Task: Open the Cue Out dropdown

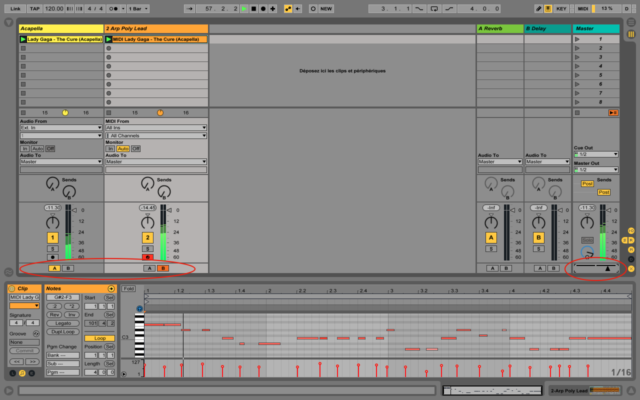Action: [x=596, y=154]
